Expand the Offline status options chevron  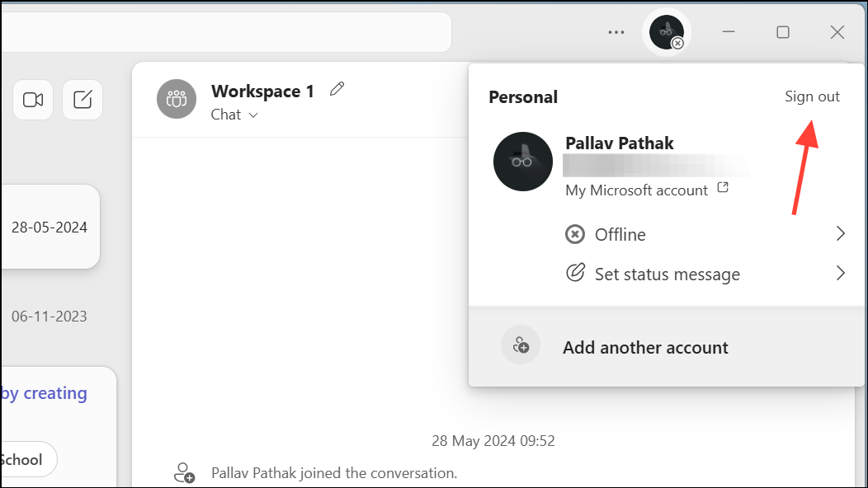[x=841, y=234]
